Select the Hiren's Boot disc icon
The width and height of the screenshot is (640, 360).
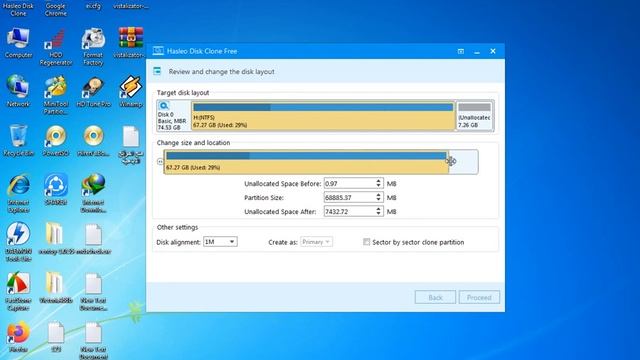tap(93, 141)
